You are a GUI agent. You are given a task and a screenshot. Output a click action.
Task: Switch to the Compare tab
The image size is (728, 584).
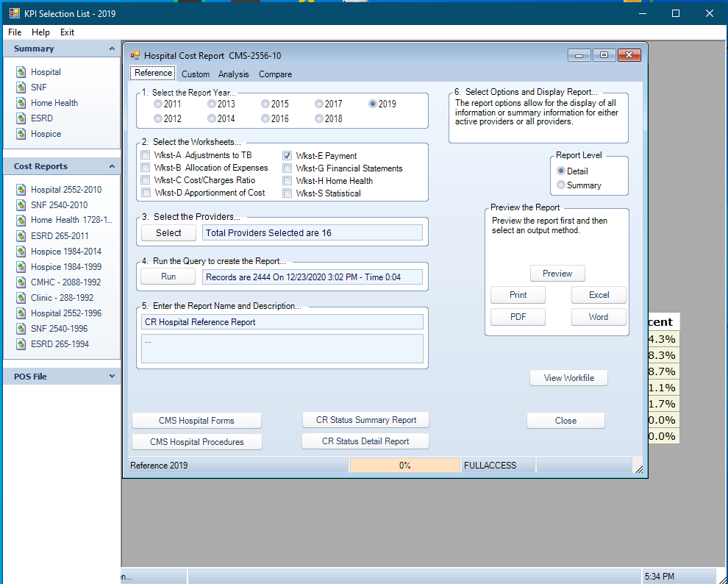275,74
